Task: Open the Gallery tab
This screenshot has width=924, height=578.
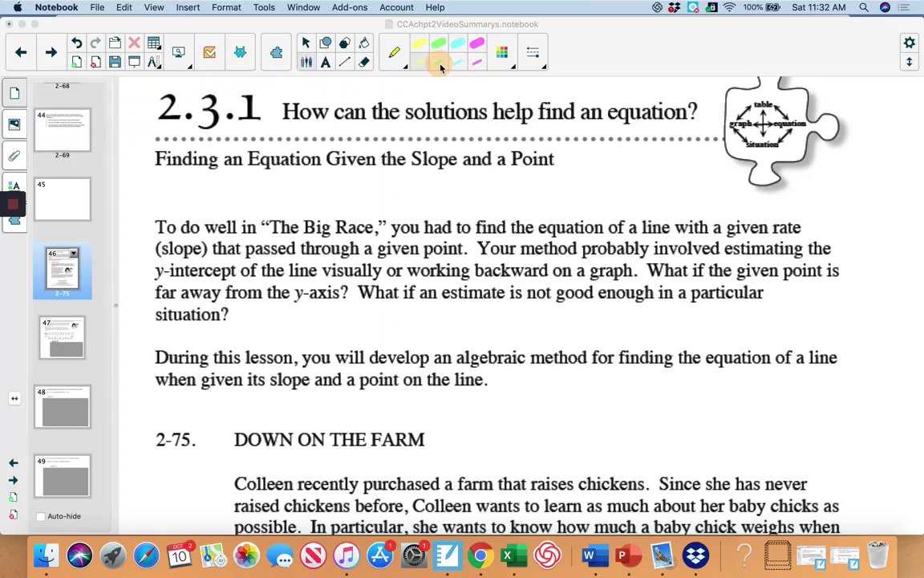Action: [x=14, y=124]
